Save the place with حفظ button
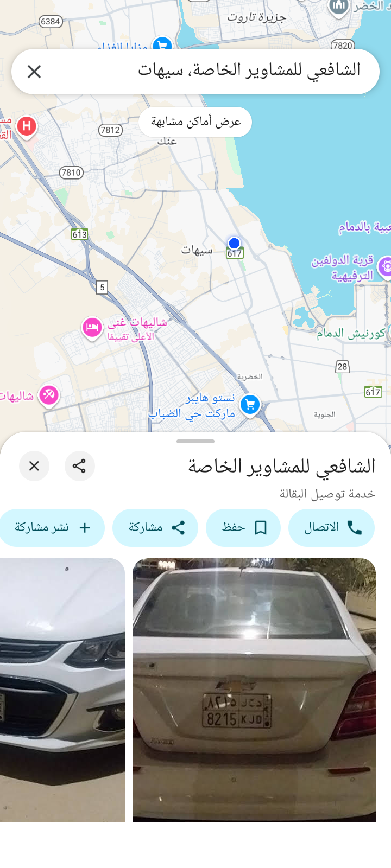The height and width of the screenshot is (868, 391). 243,527
